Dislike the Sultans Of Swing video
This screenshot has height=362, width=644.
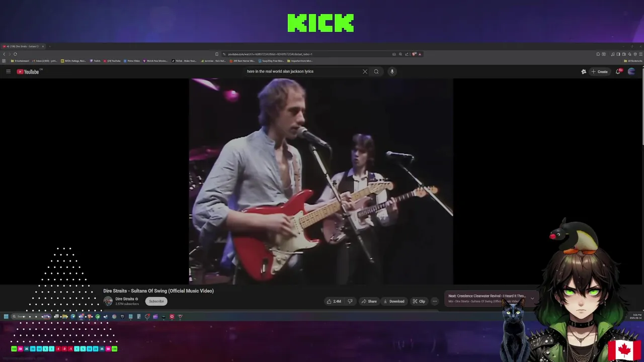point(350,301)
